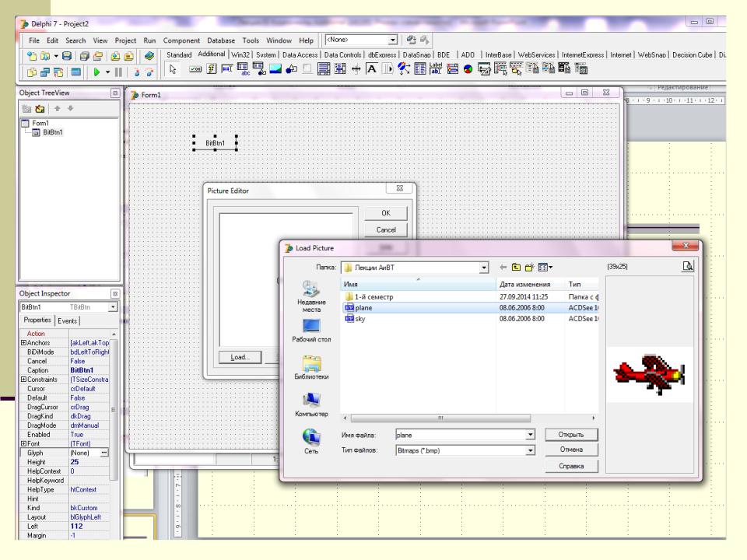
Task: Click the Открыть button
Action: click(x=570, y=434)
